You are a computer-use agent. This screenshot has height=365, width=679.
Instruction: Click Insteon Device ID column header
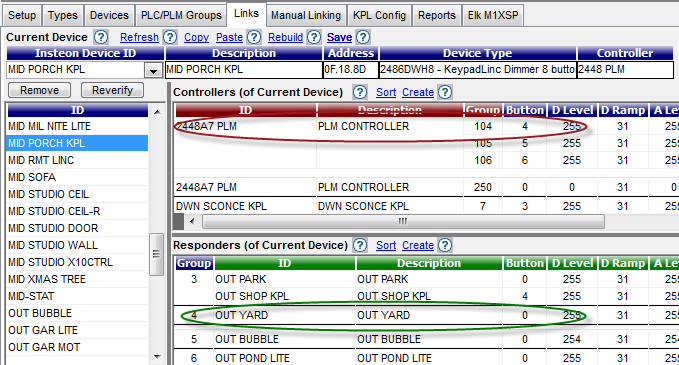(x=85, y=53)
